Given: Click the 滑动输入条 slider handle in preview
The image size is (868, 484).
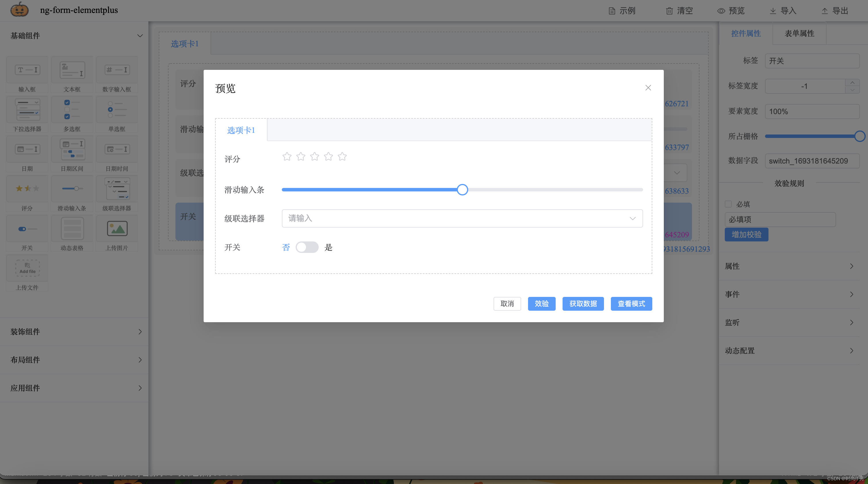Looking at the screenshot, I should pos(462,190).
